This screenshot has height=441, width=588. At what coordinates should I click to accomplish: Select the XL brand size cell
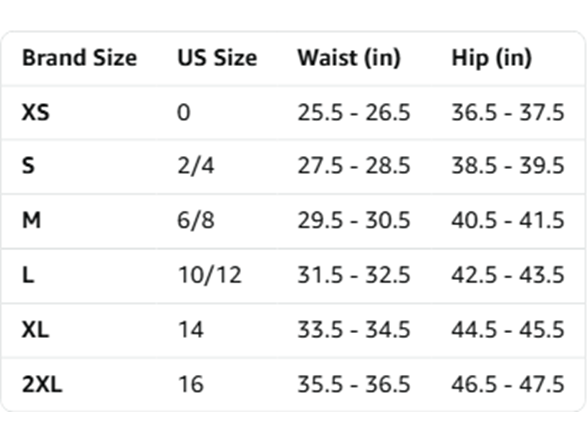35,330
